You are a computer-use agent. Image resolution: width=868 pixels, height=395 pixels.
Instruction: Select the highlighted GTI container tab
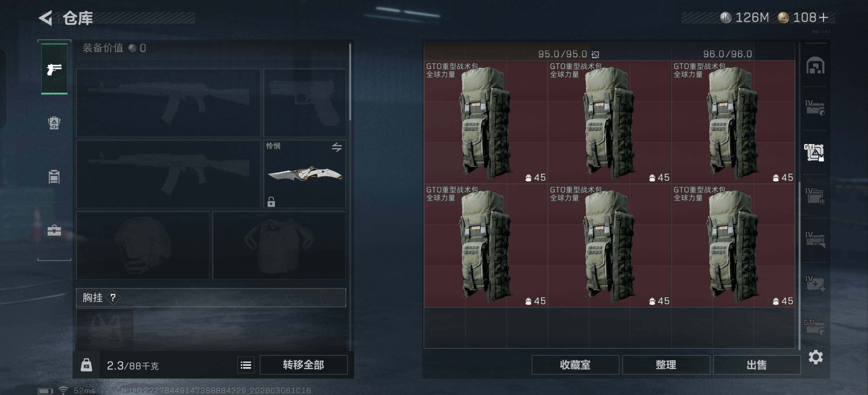click(814, 152)
